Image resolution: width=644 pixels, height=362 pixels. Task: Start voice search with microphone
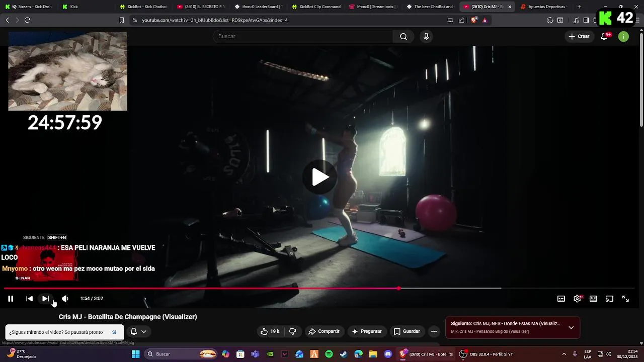[426, 36]
